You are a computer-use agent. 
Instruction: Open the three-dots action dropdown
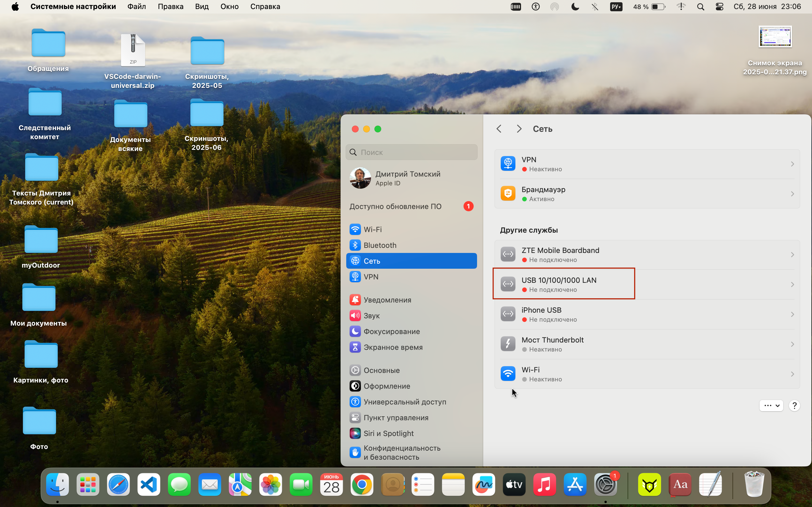pos(771,405)
